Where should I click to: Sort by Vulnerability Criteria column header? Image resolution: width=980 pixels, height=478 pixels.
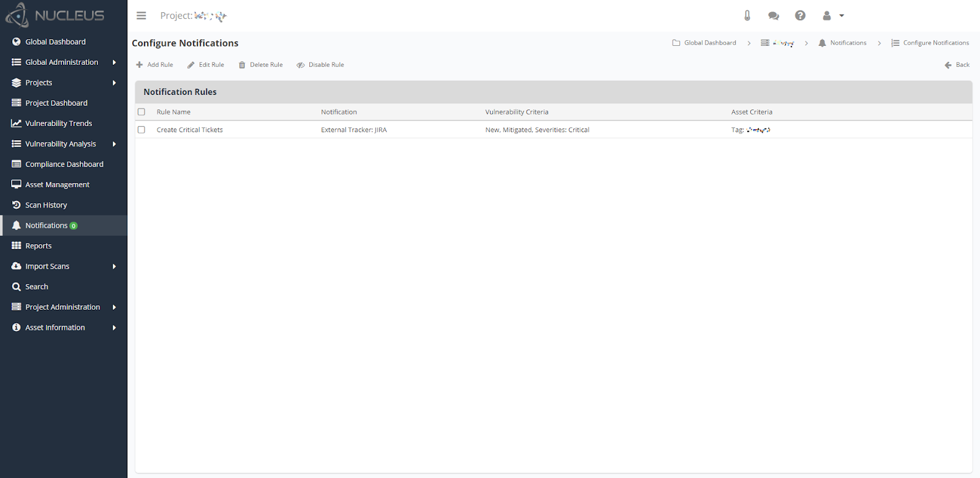coord(517,112)
